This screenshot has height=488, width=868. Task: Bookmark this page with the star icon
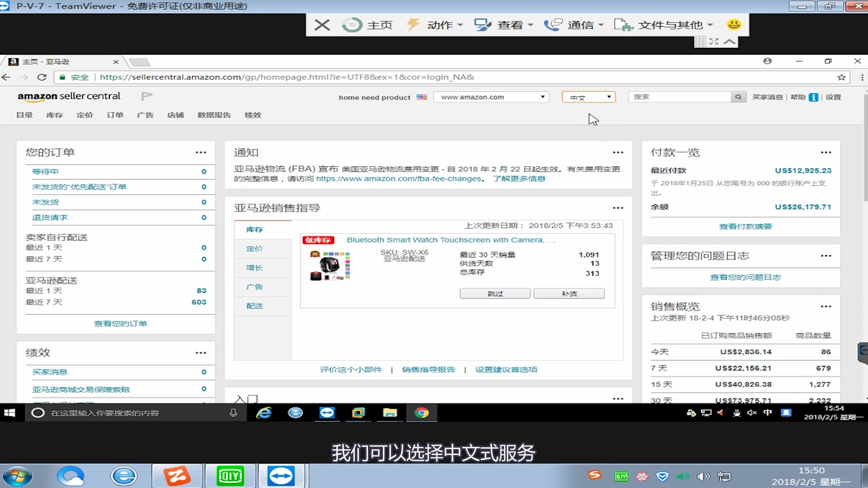841,77
